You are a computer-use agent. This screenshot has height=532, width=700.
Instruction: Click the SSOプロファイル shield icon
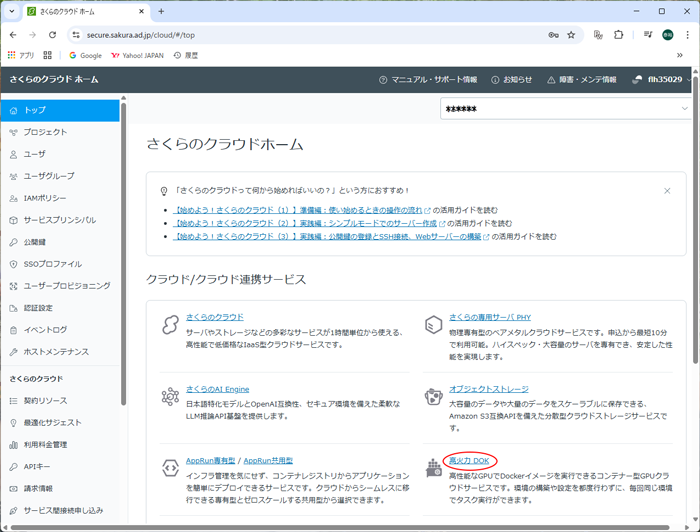(13, 264)
